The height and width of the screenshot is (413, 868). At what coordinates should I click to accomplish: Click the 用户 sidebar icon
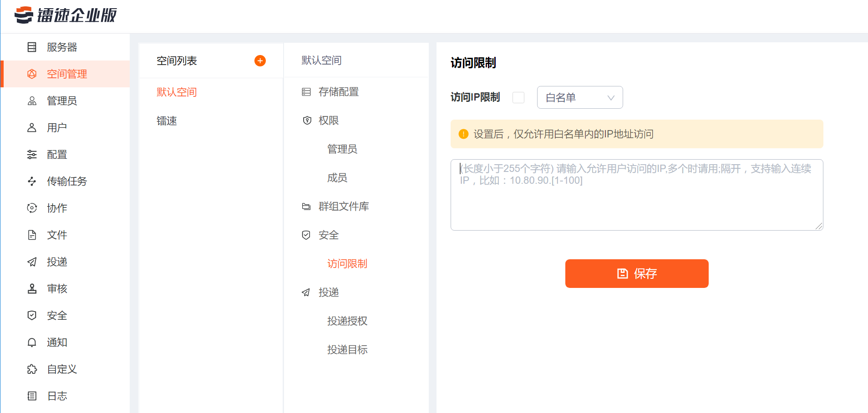(x=32, y=127)
